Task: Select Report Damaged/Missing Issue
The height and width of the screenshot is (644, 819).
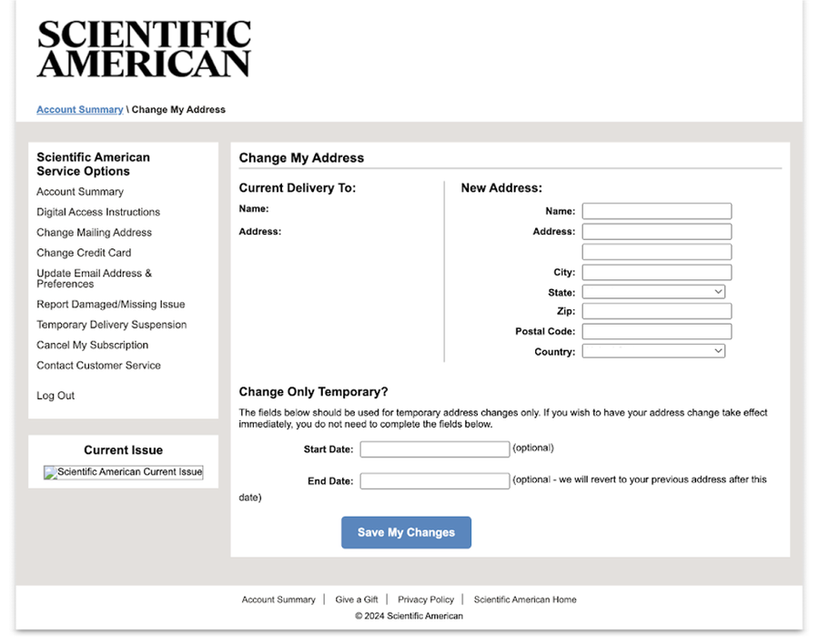Action: (x=110, y=304)
